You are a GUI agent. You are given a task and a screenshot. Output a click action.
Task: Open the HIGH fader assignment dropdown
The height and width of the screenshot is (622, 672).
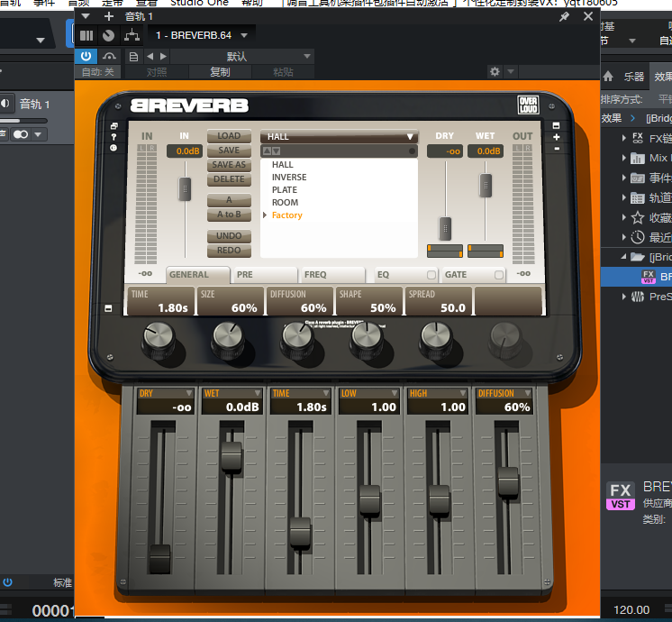click(x=463, y=393)
